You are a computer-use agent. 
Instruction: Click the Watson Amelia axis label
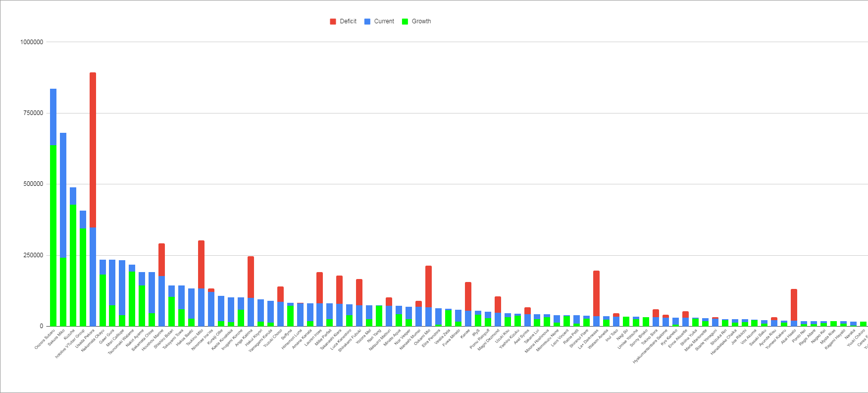(x=599, y=339)
